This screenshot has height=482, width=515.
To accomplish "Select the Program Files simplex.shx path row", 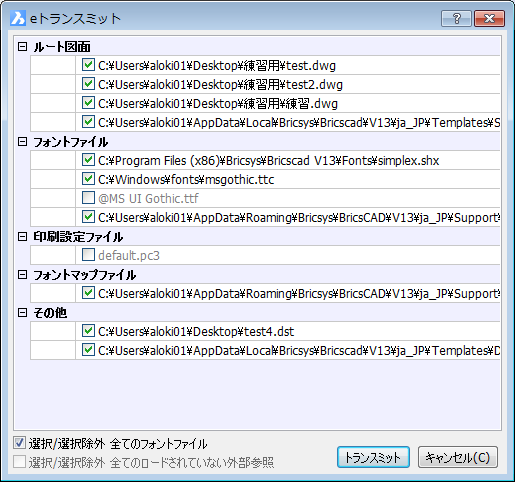I will pyautogui.click(x=265, y=160).
